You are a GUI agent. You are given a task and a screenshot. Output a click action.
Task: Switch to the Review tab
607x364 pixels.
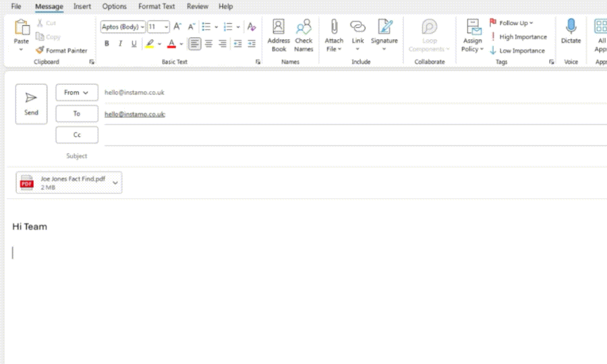pos(198,7)
